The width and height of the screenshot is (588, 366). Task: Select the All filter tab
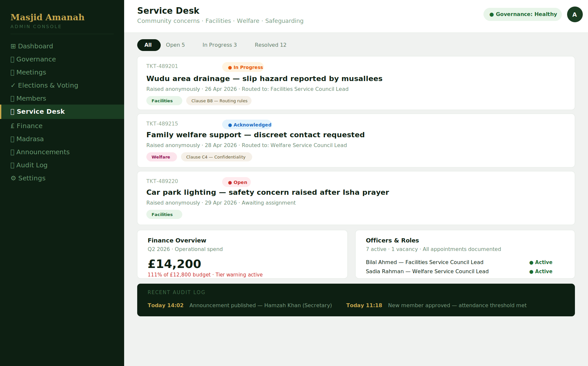point(149,45)
